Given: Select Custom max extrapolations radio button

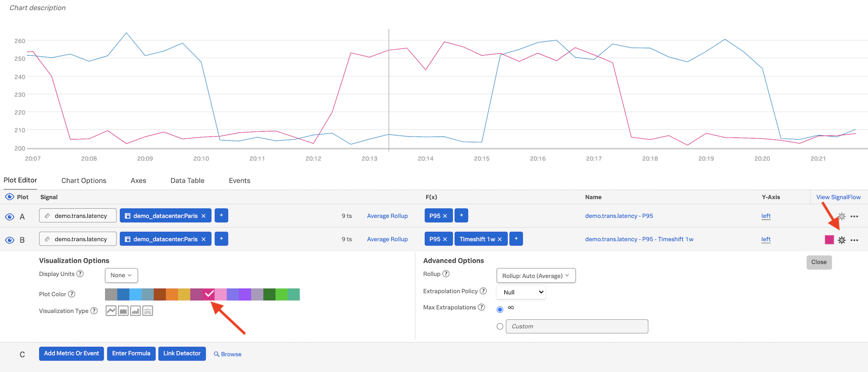Looking at the screenshot, I should 500,326.
